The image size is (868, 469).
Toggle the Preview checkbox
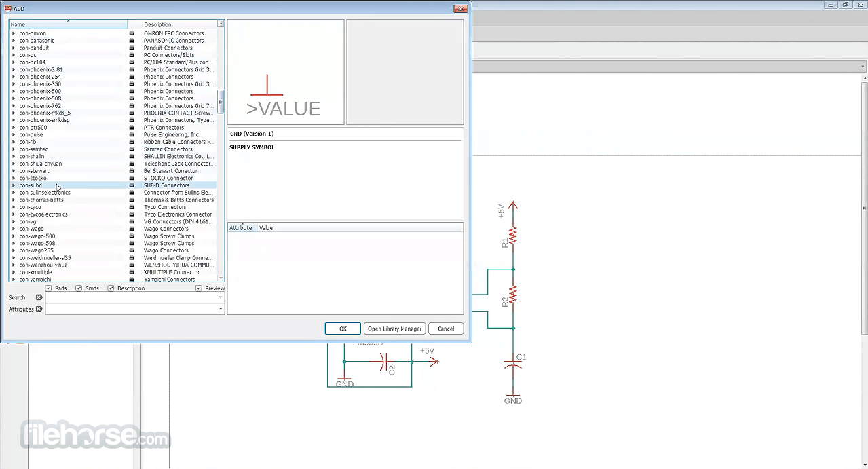(199, 288)
